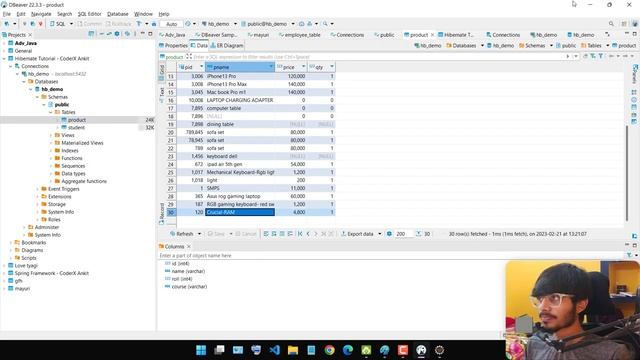This screenshot has width=640, height=360.
Task: Click the SQL filter expression field
Action: coord(378,57)
